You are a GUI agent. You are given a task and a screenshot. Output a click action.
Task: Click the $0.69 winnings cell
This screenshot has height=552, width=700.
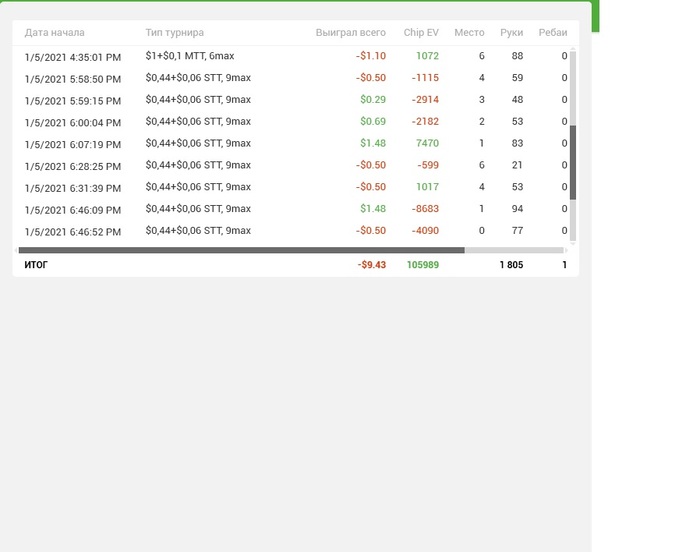click(x=373, y=121)
